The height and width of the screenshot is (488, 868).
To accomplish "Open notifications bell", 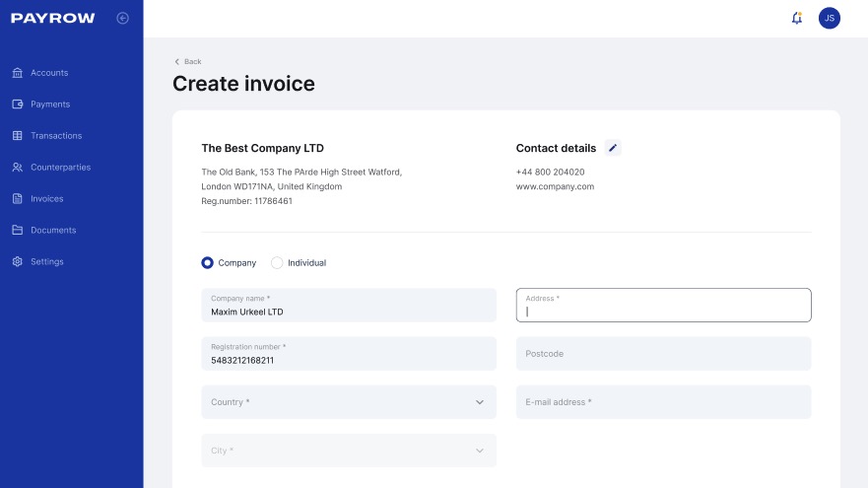I will click(x=797, y=18).
